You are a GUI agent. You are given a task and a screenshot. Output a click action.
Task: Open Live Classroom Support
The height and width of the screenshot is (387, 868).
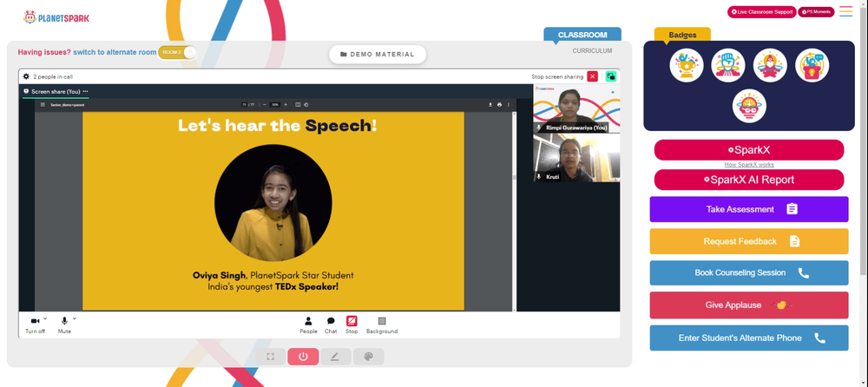click(x=762, y=11)
